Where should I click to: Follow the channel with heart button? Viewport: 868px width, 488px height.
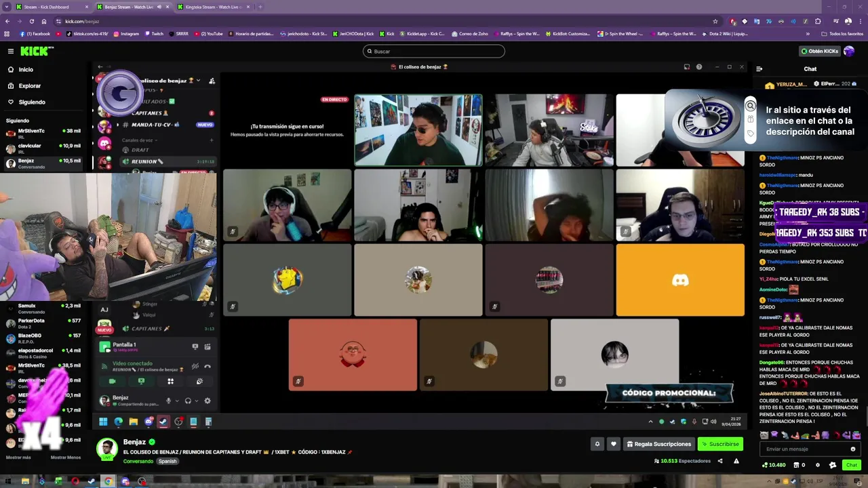pos(614,444)
